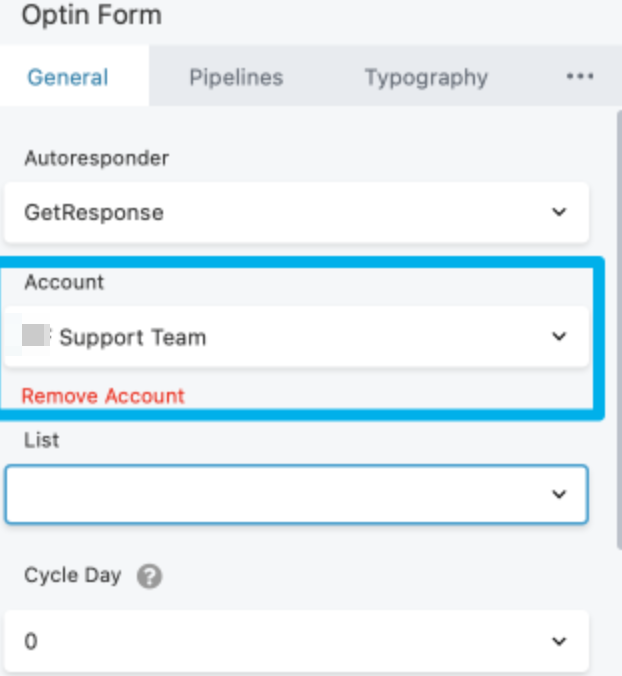Click the Cycle Day label text
Image resolution: width=622 pixels, height=676 pixels.
72,576
